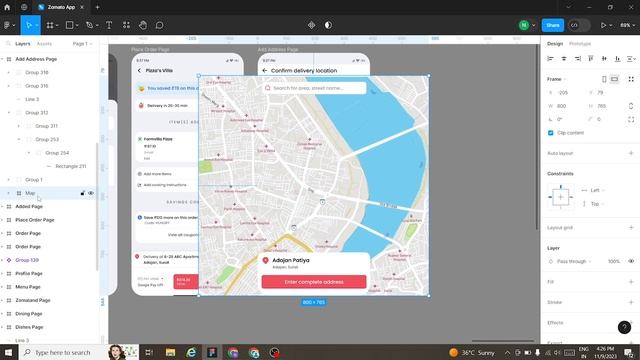Uncheck the Clip content checkbox
Image resolution: width=640 pixels, height=360 pixels.
(551, 133)
